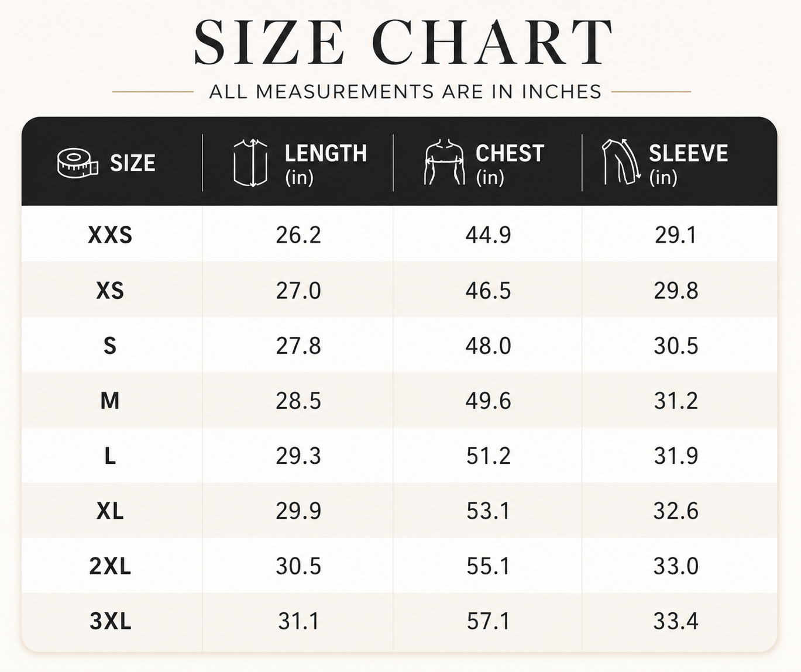Click the SIZE header label
This screenshot has width=801, height=672.
(133, 163)
